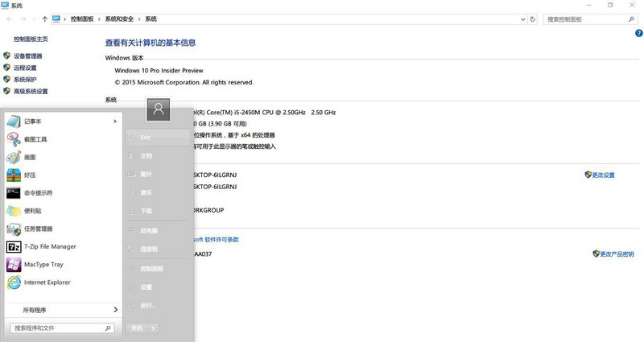This screenshot has width=644, height=342.
Task: Expand the 记事本 jump list arrow
Action: (115, 122)
